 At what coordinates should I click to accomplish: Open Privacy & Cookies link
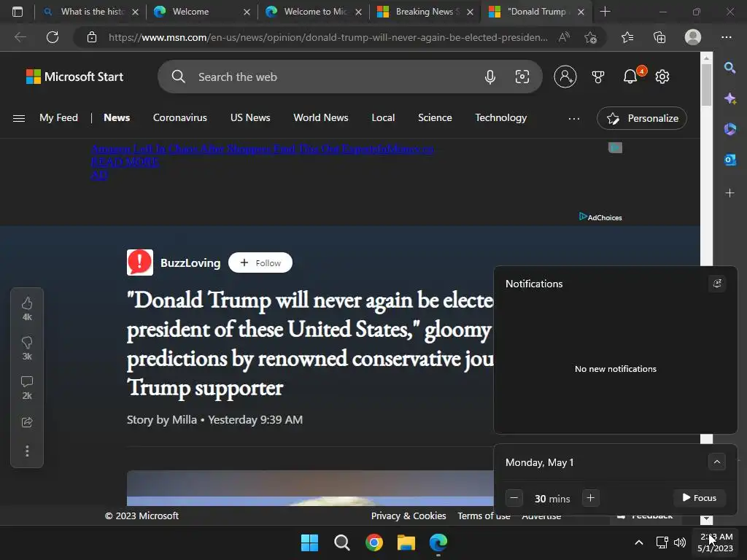tap(409, 516)
